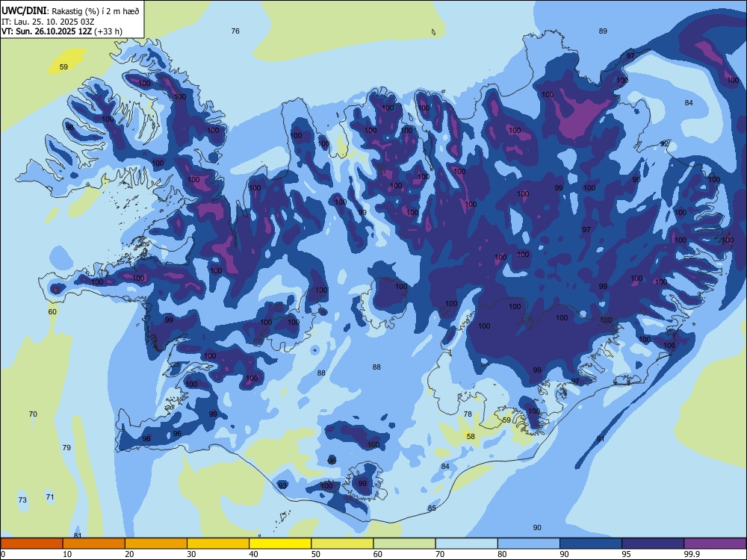Click the UWC/DINI title text
This screenshot has height=560, width=747.
[x=24, y=11]
